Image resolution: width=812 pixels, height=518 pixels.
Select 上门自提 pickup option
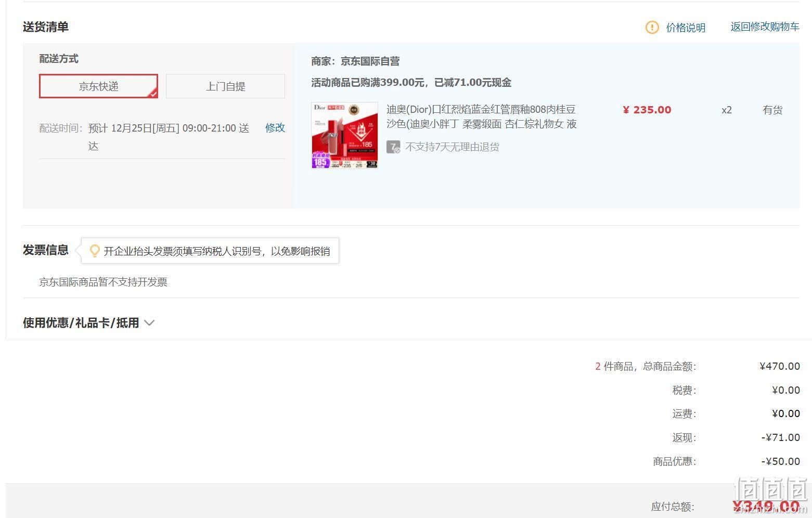click(225, 86)
